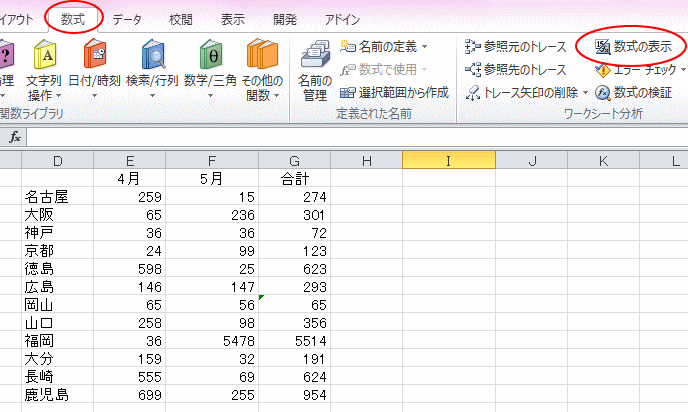Screen dimensions: 688x412
Task: Click 選択範囲から作成 button
Action: pos(394,93)
